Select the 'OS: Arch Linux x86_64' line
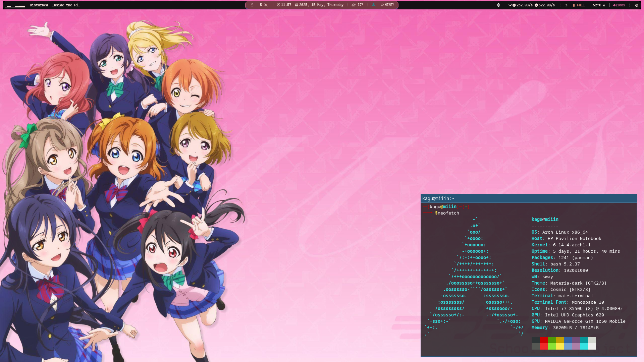644x362 pixels. pyautogui.click(x=560, y=232)
